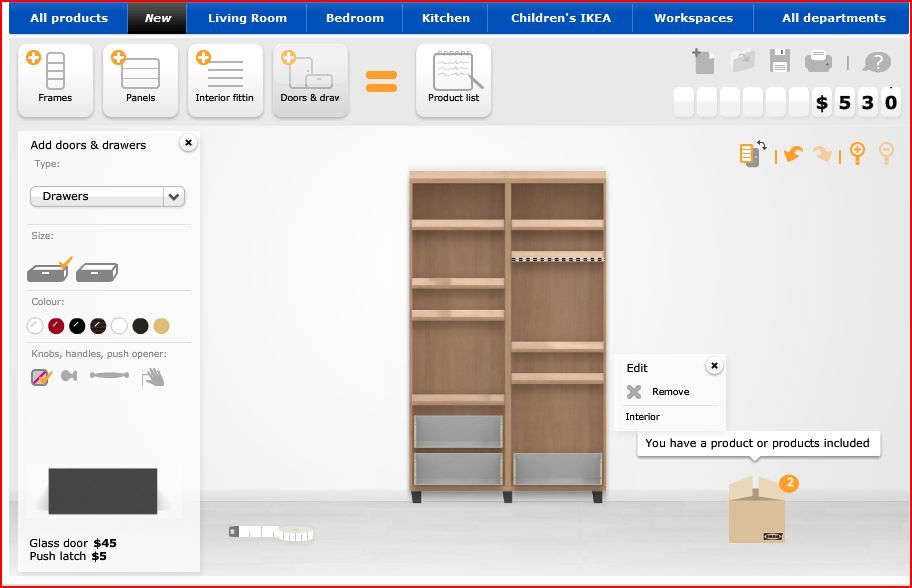Screen dimensions: 912x588
Task: Select the second drawer size option
Action: pyautogui.click(x=97, y=272)
